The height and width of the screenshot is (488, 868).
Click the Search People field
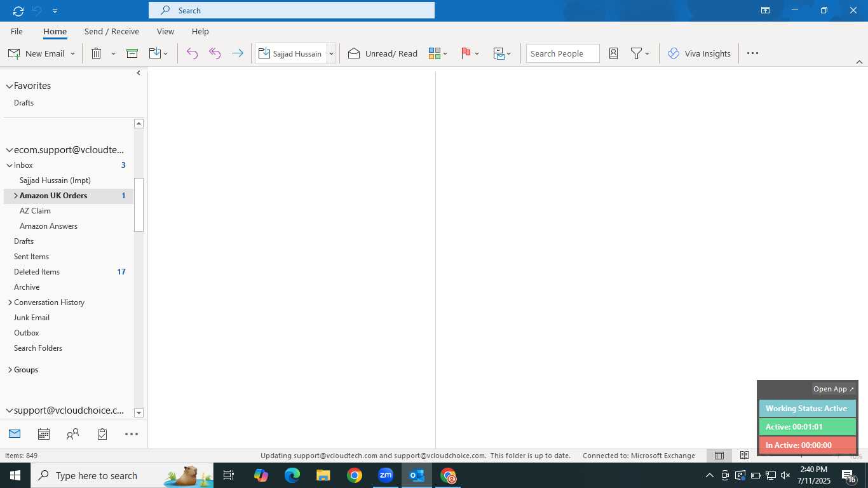(562, 53)
